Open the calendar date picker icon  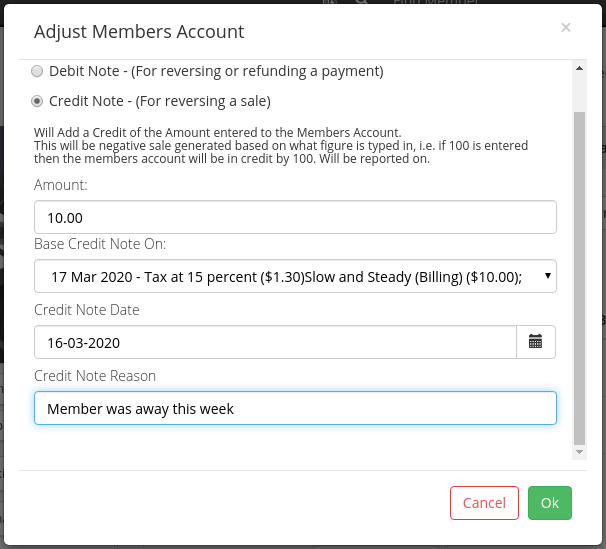(536, 342)
